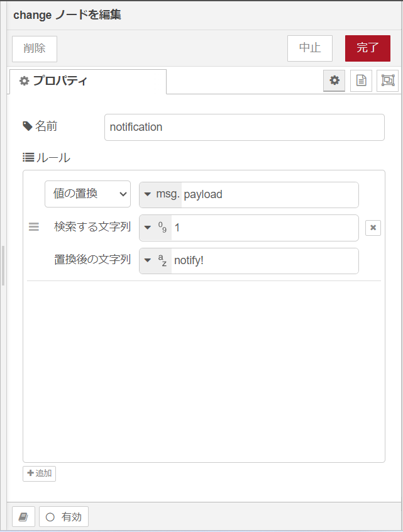
Task: Switch to the プロパティ tab
Action: (88, 81)
